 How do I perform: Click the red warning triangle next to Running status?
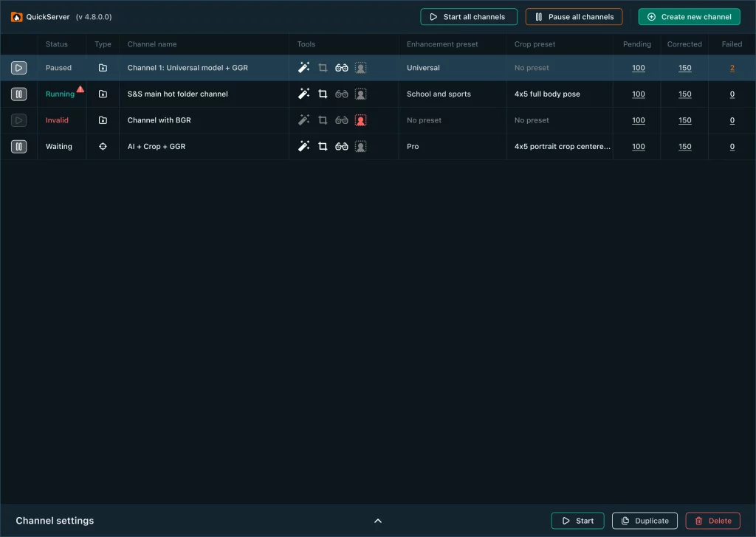[x=80, y=89]
